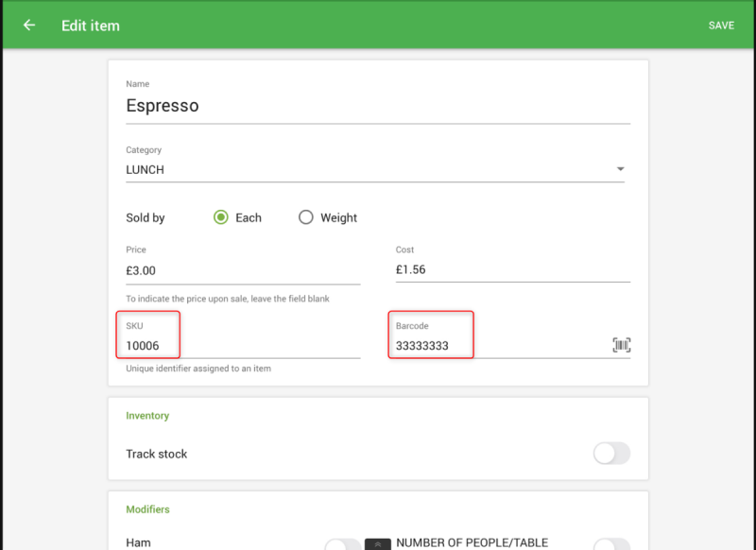The image size is (756, 550).
Task: Open the Category dropdown arrow
Action: 620,170
